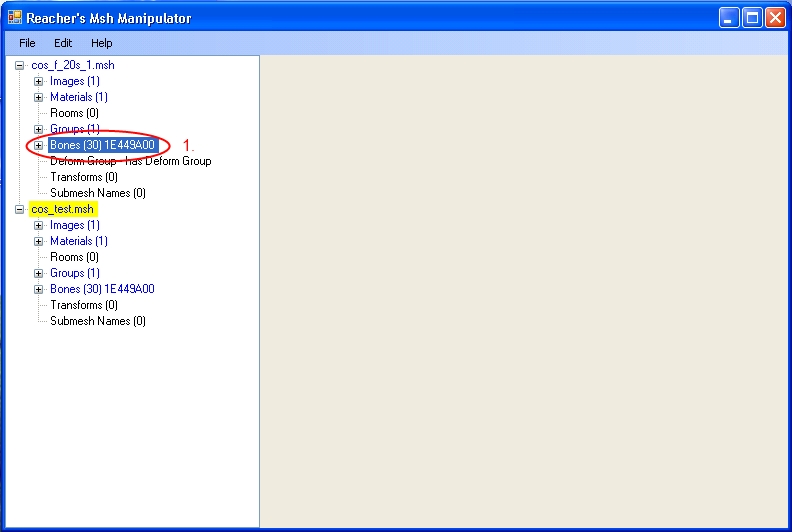Expand Groups (1) under cos_test.msh
The width and height of the screenshot is (792, 532).
[x=39, y=273]
